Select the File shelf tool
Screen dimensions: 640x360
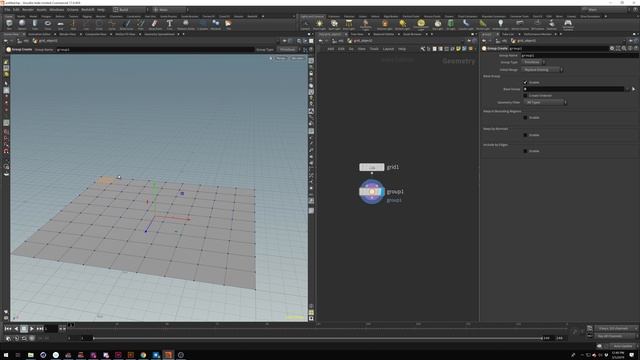tap(228, 24)
